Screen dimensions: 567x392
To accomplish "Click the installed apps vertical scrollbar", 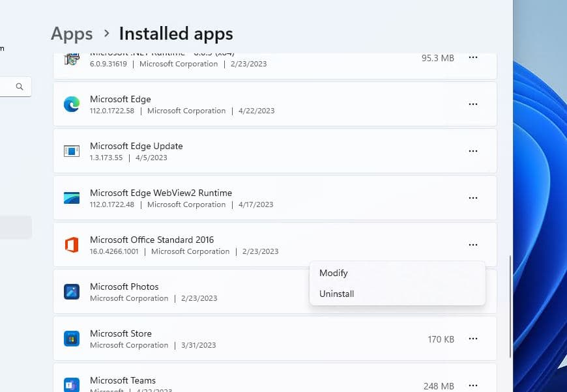I will [x=510, y=306].
